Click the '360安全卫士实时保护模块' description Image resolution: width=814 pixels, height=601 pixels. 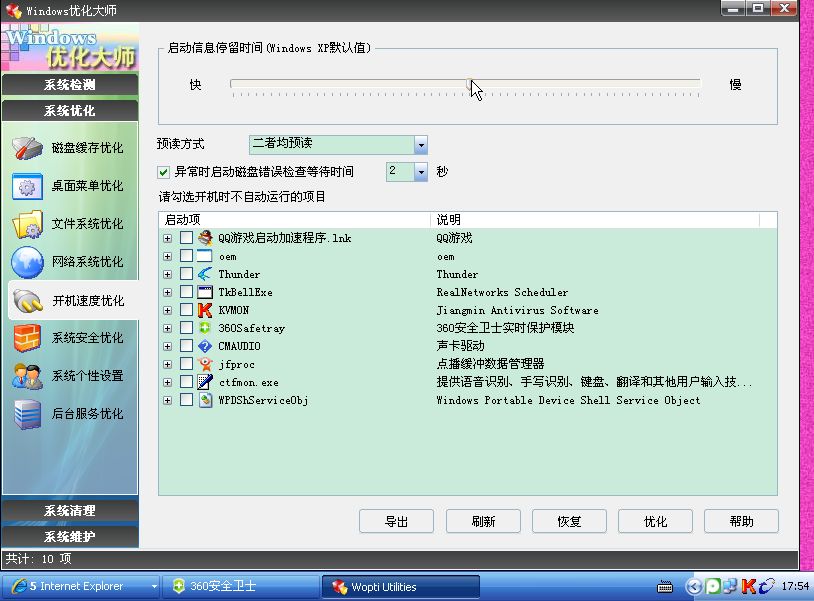click(505, 328)
